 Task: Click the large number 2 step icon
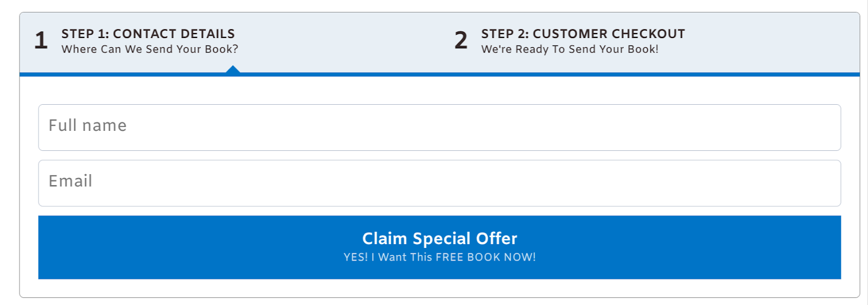[461, 41]
